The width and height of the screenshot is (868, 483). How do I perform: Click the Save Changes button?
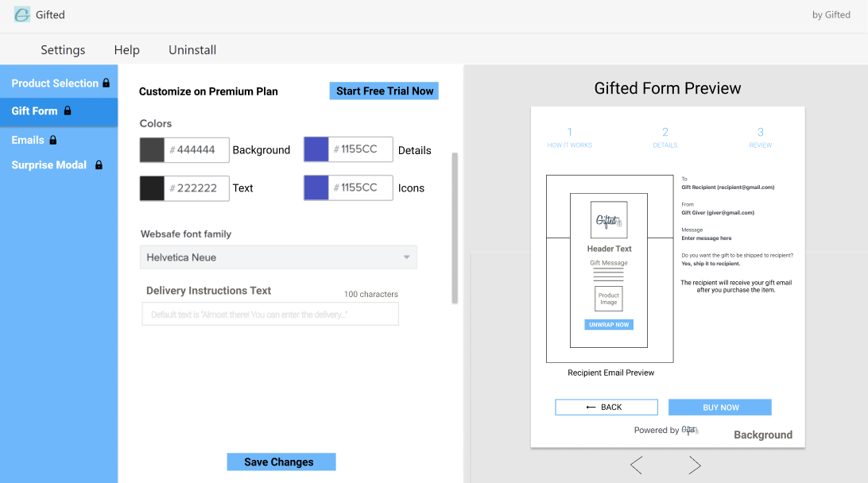coord(281,462)
